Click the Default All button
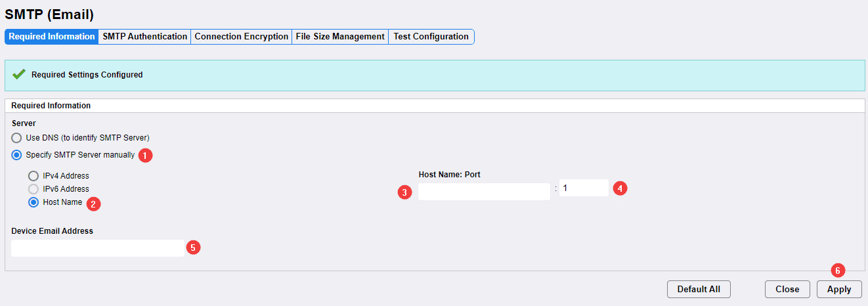868x306 pixels. click(x=699, y=289)
